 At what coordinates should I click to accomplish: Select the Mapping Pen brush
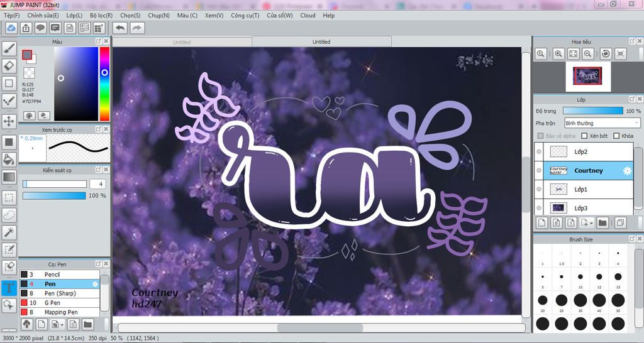60,312
